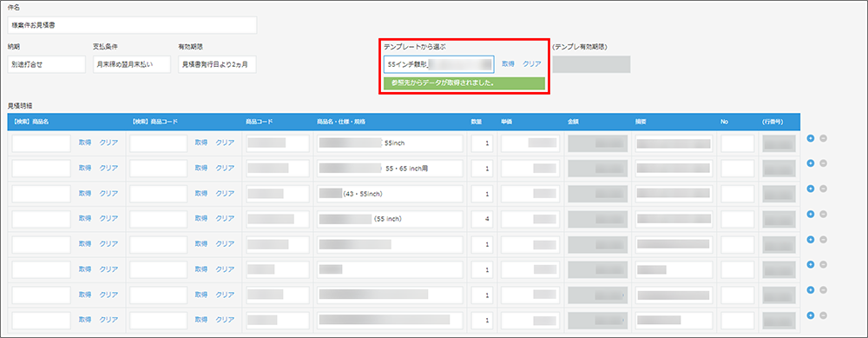This screenshot has width=868, height=338.
Task: Click minus icon on the last detail row
Action: (x=823, y=315)
